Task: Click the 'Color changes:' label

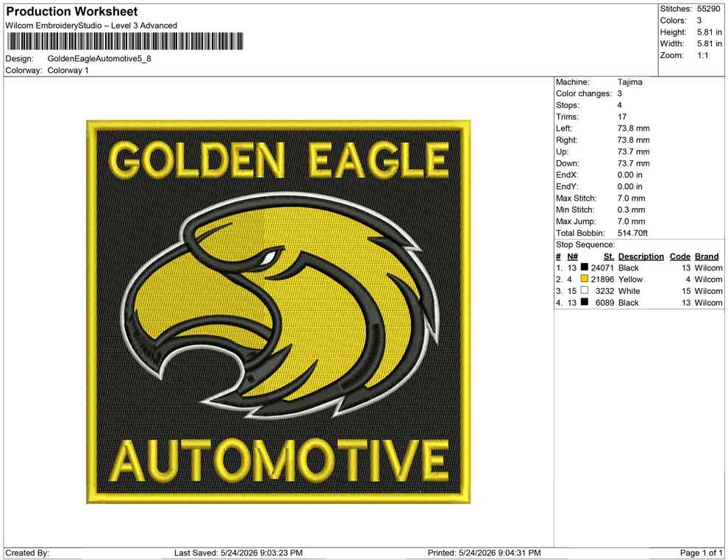Action: (x=584, y=94)
